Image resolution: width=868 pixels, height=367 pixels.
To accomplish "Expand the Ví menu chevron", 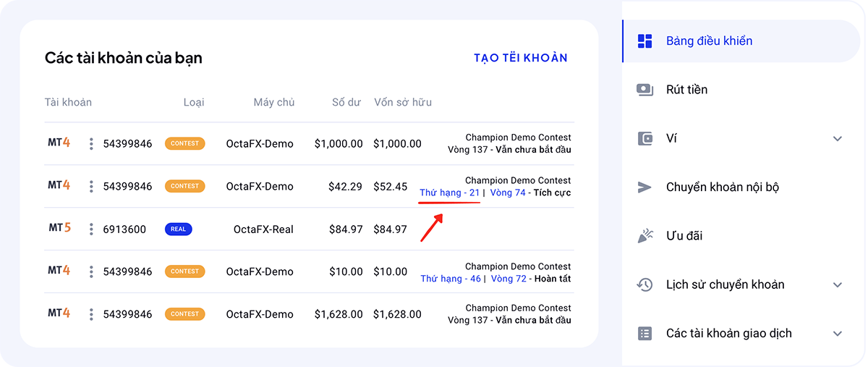I will click(838, 138).
